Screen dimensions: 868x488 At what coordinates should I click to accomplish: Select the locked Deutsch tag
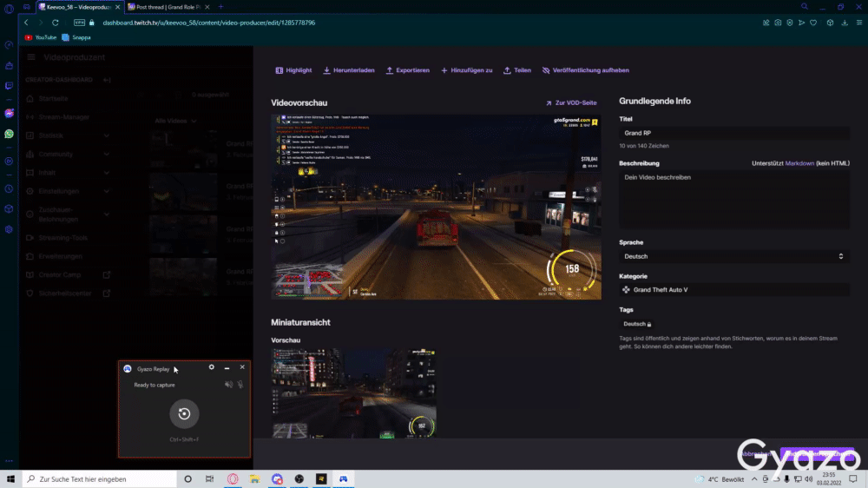(x=637, y=324)
